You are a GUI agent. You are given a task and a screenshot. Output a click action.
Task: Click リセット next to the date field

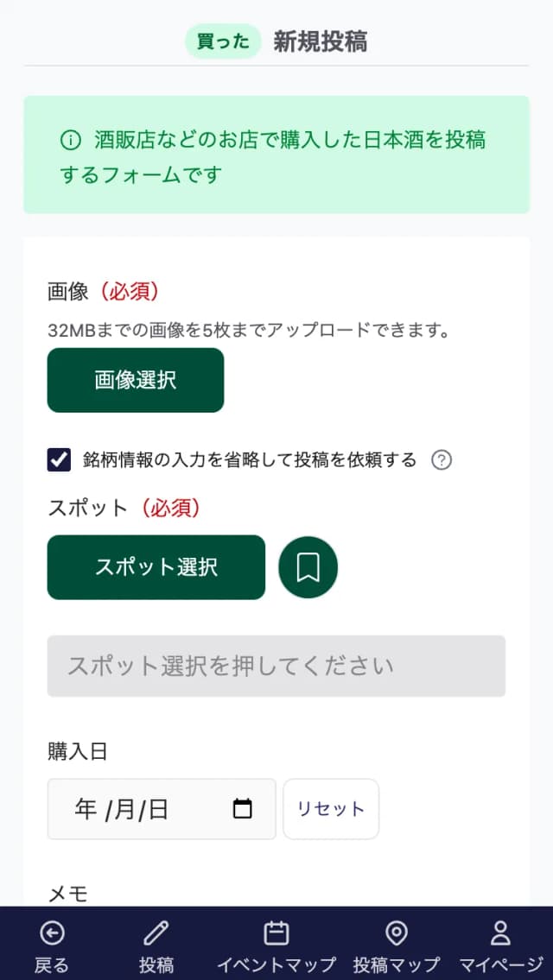tap(331, 808)
